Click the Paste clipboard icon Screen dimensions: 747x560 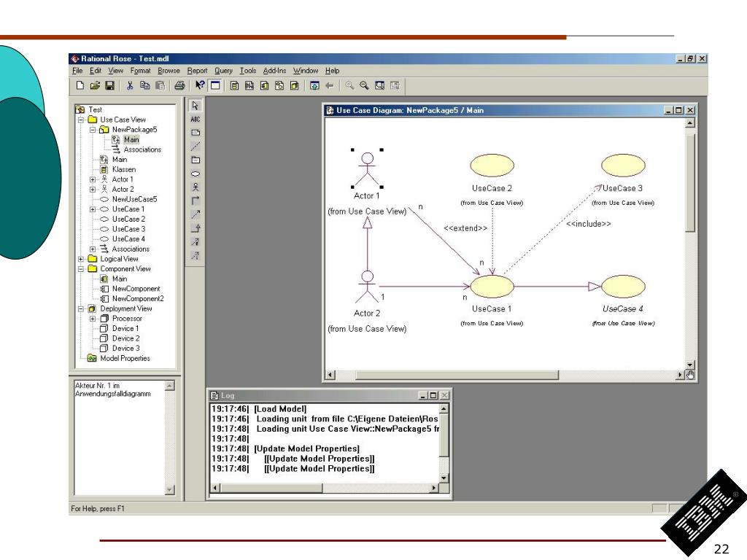coord(160,85)
